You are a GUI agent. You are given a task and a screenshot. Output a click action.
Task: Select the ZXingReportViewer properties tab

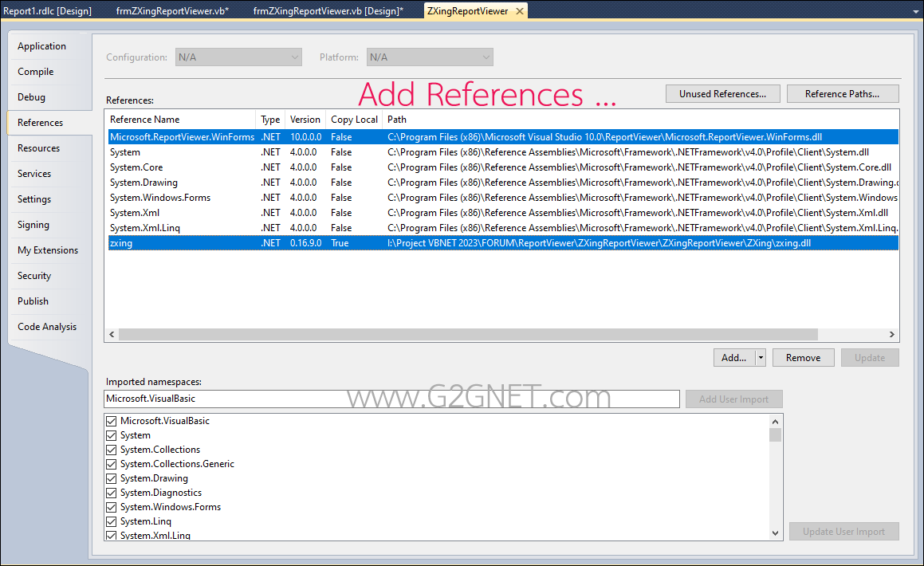click(x=467, y=11)
